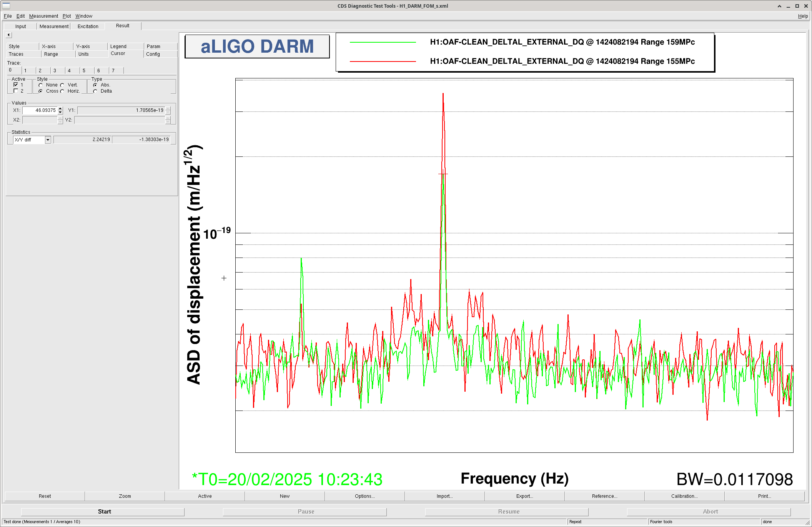This screenshot has height=527, width=812.
Task: Switch to the Result tab
Action: (x=123, y=26)
